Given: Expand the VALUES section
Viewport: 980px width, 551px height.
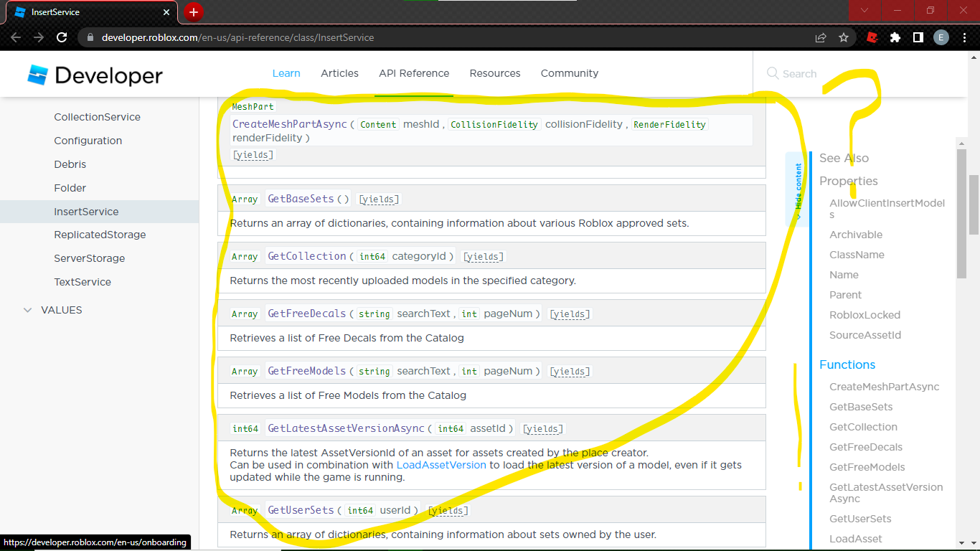Looking at the screenshot, I should (28, 310).
